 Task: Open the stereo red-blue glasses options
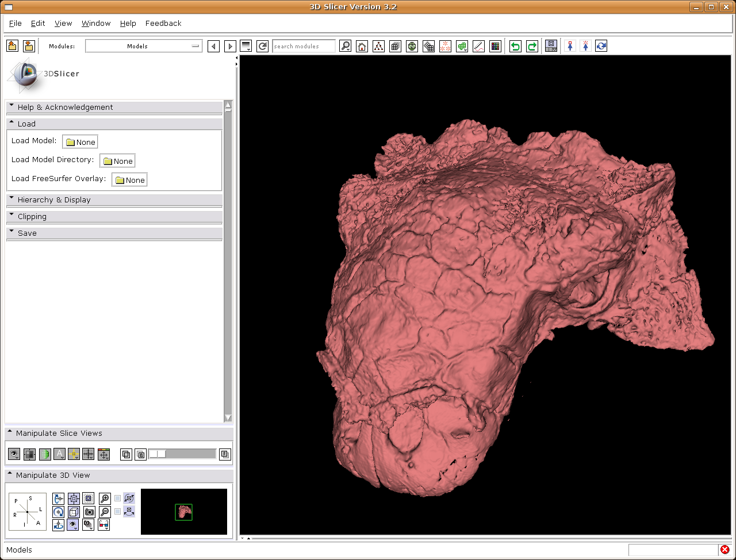click(x=104, y=524)
